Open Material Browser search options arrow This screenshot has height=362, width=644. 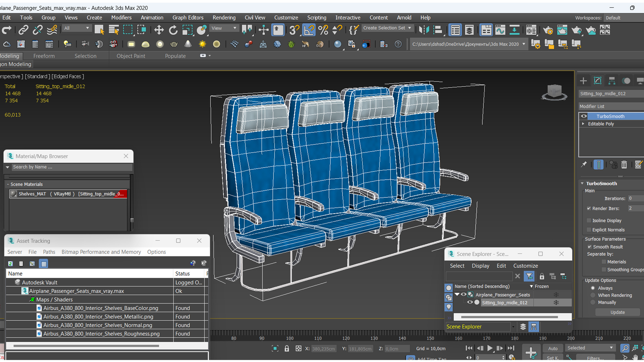pos(7,167)
